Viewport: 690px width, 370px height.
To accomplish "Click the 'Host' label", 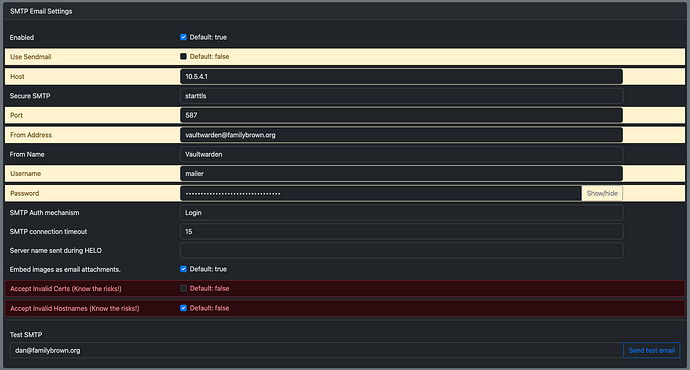I will (17, 77).
